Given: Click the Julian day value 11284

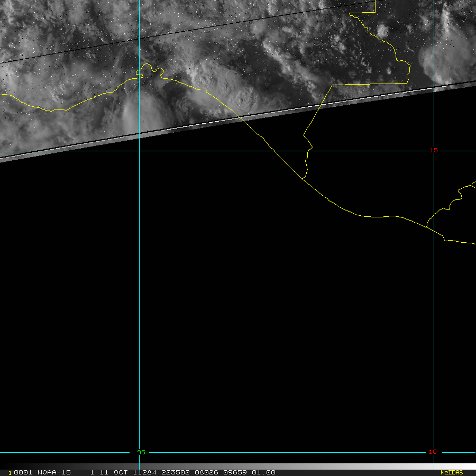Looking at the screenshot, I should (x=144, y=472).
